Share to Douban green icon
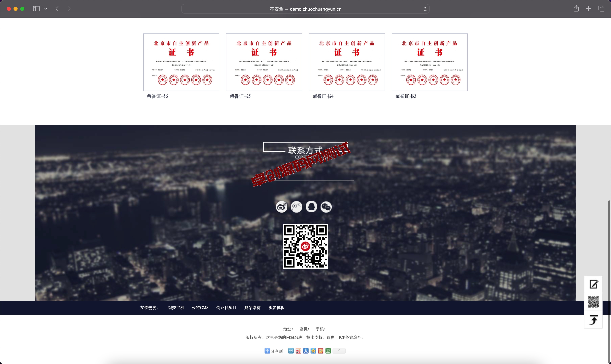Image resolution: width=611 pixels, height=364 pixels. 328,351
